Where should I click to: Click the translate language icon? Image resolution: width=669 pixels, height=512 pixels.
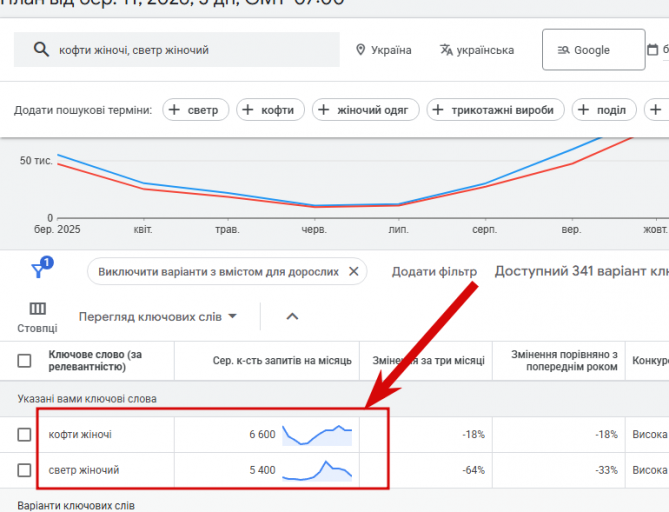[x=446, y=50]
